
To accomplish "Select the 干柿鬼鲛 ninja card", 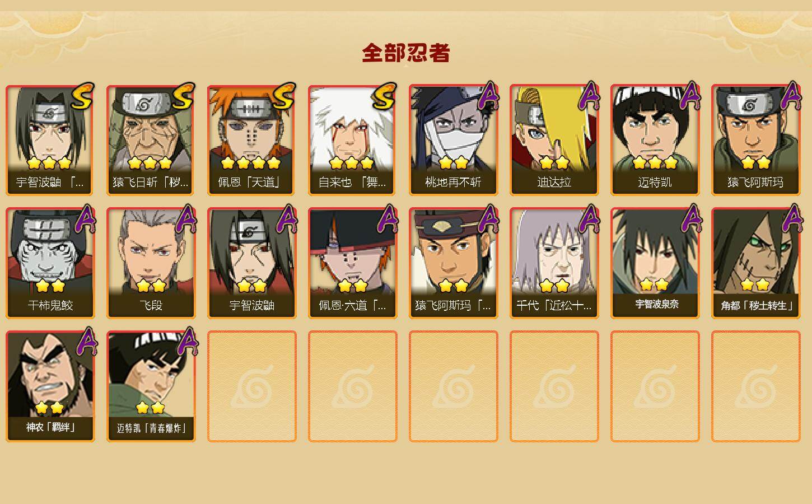I will point(50,263).
